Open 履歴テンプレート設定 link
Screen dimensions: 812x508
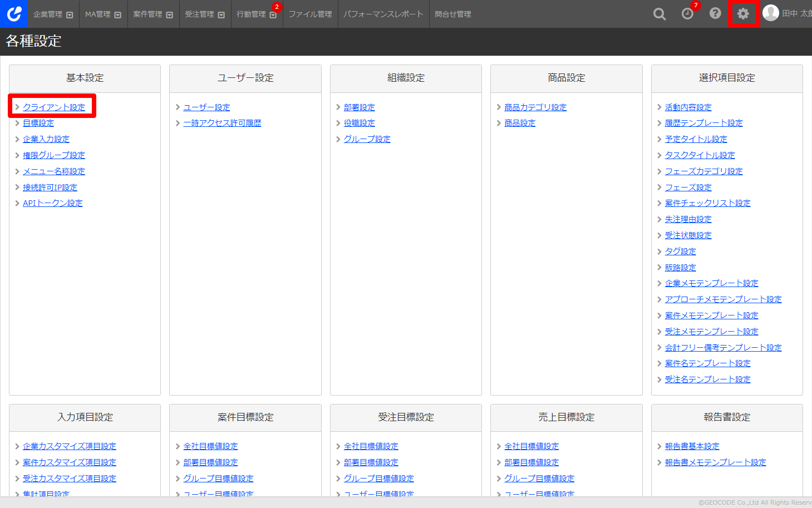point(704,123)
